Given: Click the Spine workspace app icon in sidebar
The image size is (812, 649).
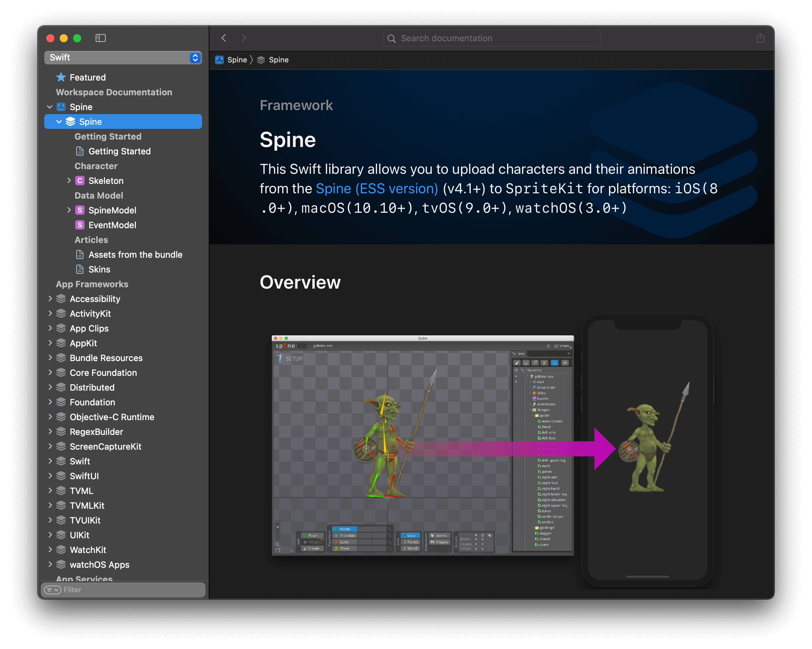Looking at the screenshot, I should coord(61,107).
